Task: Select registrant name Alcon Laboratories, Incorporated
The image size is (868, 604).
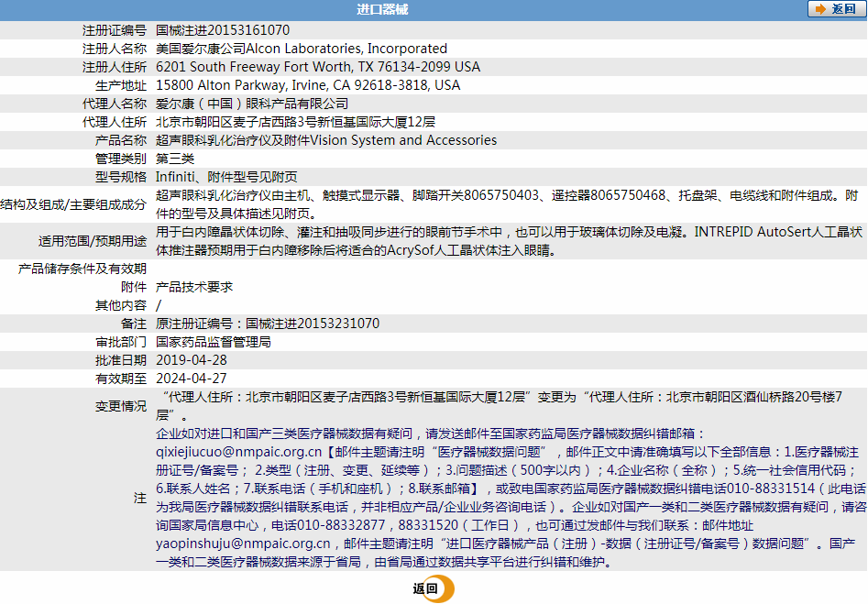Action: 346,49
